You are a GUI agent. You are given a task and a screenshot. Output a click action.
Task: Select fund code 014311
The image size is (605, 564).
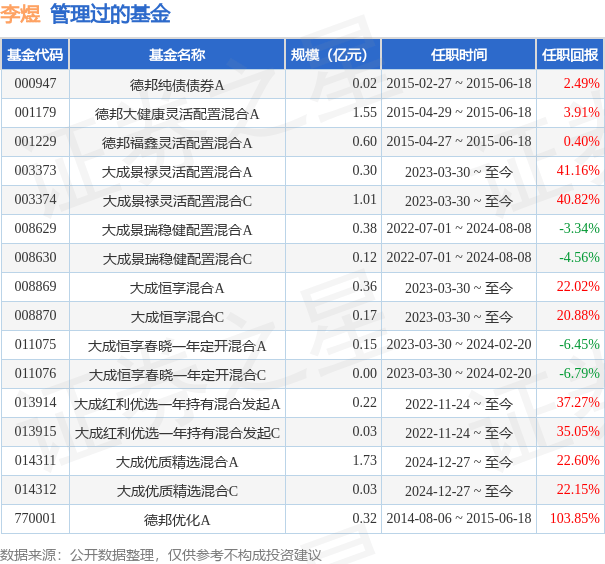coord(35,460)
